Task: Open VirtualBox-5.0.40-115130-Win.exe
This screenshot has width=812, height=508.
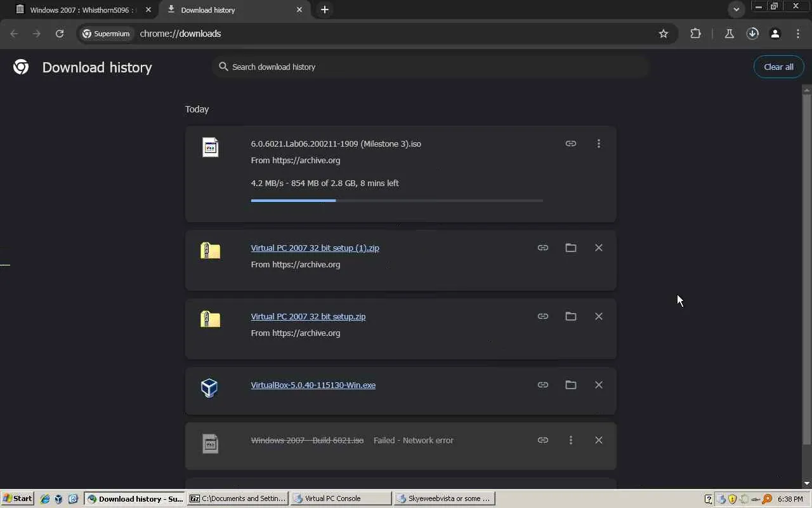Action: click(x=313, y=385)
